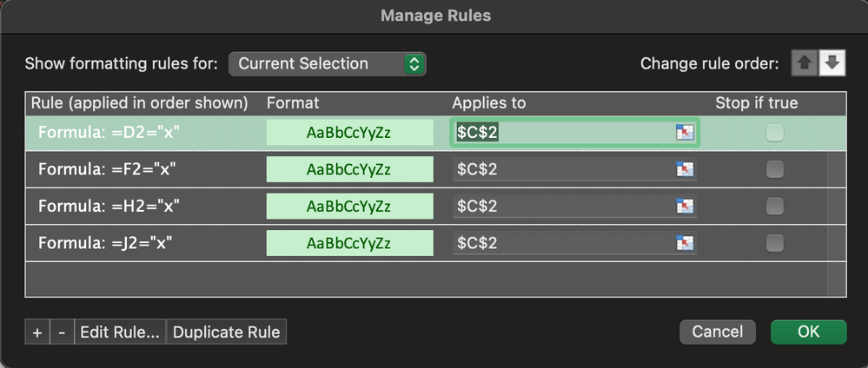868x368 pixels.
Task: Check Stop if true for J2 rule
Action: tap(774, 242)
